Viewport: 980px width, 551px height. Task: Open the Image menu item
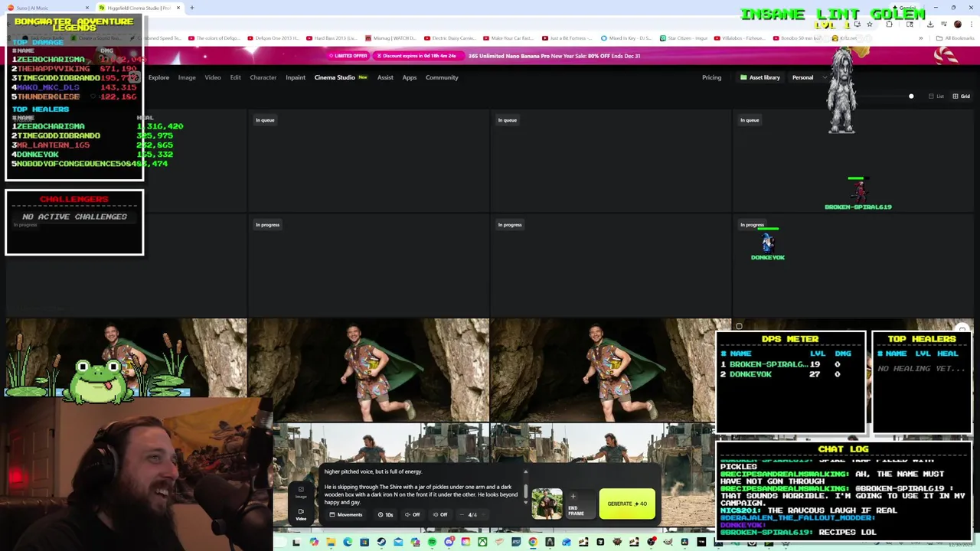[x=187, y=77]
